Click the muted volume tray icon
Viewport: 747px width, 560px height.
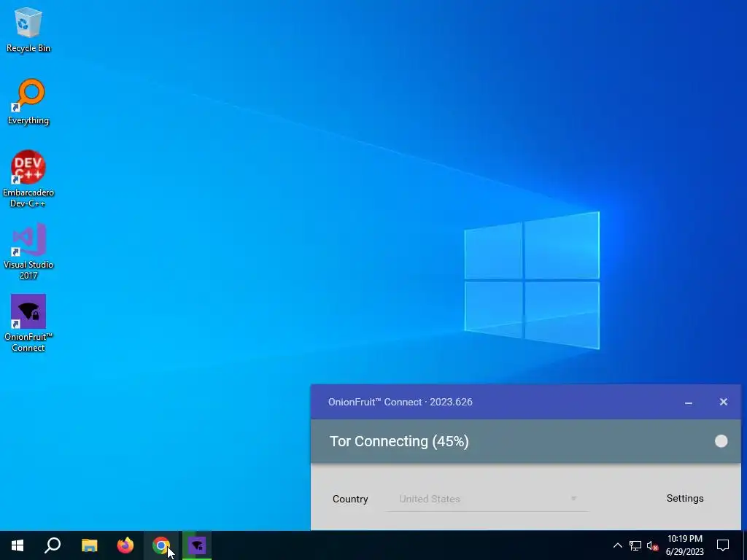tap(652, 545)
